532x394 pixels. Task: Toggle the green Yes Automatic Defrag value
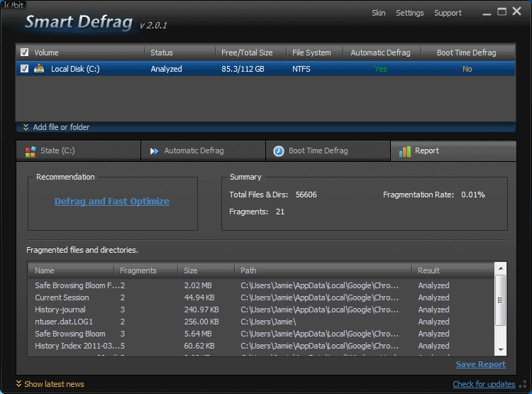(x=381, y=69)
